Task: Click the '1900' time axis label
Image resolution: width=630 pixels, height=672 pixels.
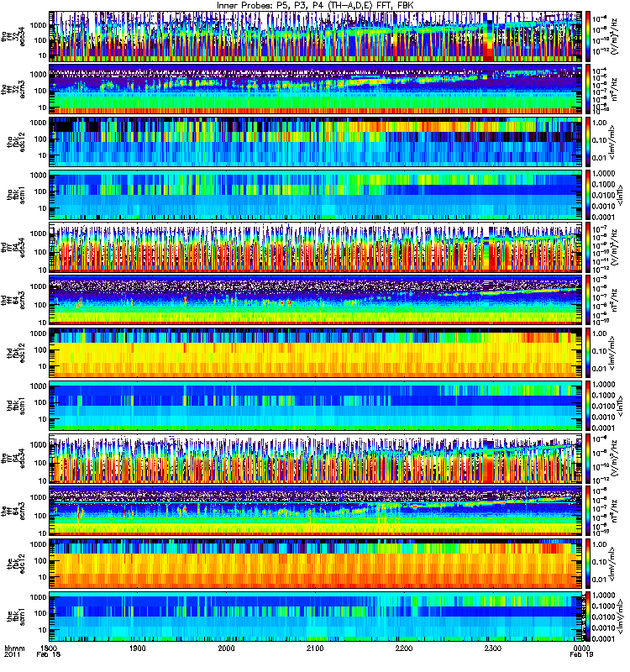Action: (137, 648)
